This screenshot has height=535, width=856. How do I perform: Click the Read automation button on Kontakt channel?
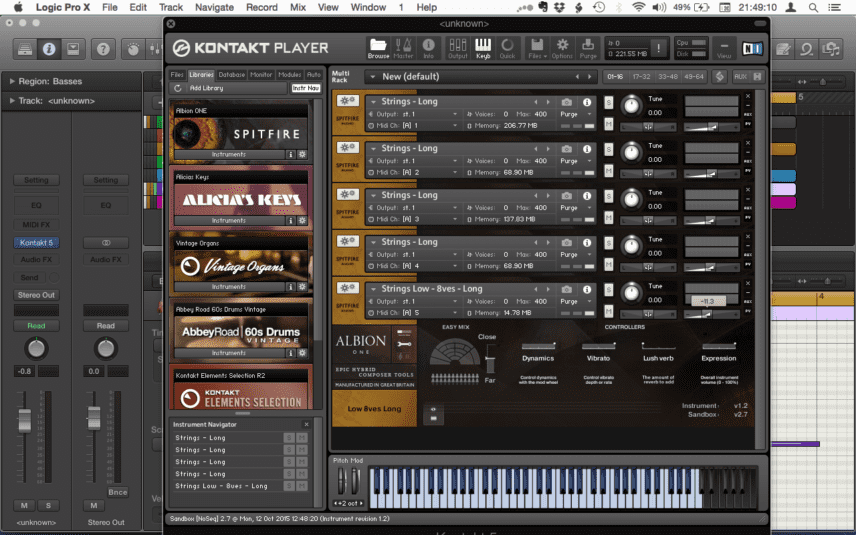coord(36,326)
